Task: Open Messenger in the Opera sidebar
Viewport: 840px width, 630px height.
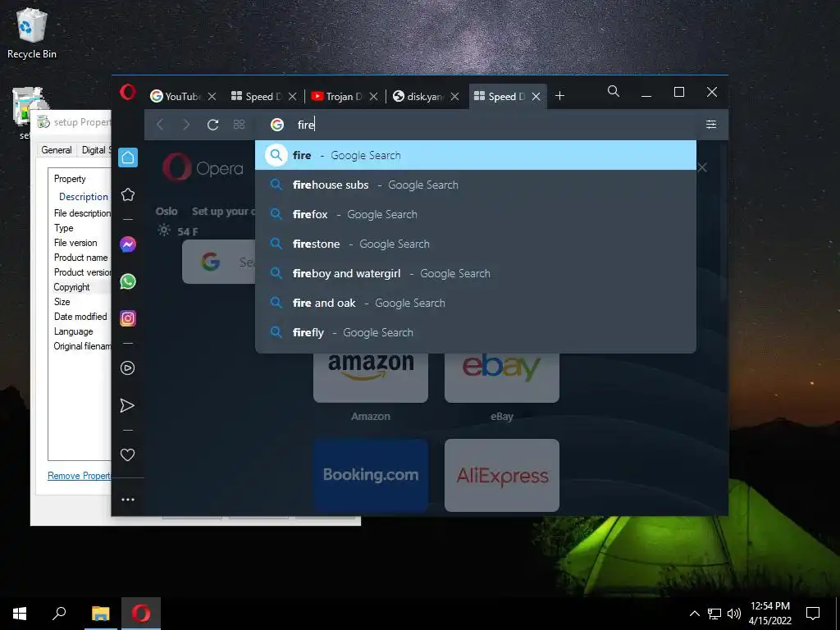Action: coord(128,244)
